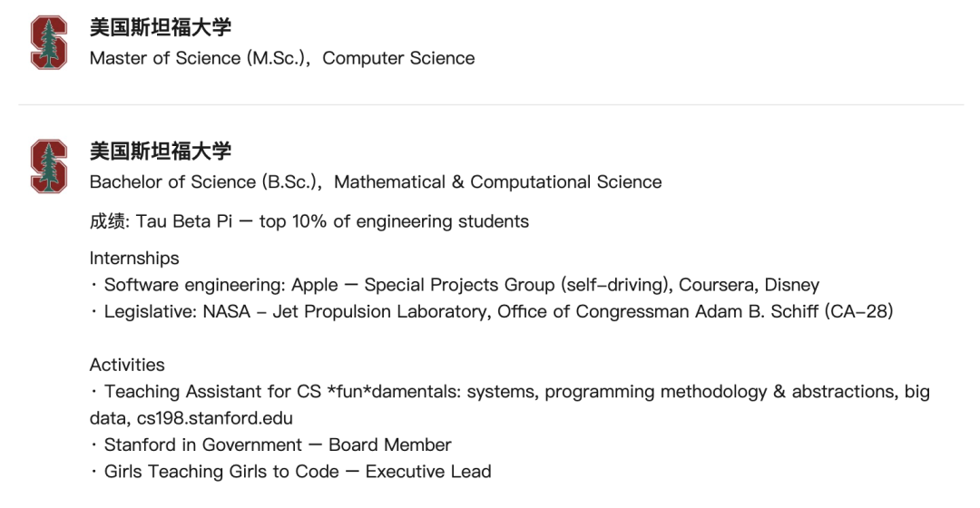Image resolution: width=980 pixels, height=508 pixels.
Task: Open the 美国斯坦福大学 heading above Master of Science
Action: pos(161,28)
